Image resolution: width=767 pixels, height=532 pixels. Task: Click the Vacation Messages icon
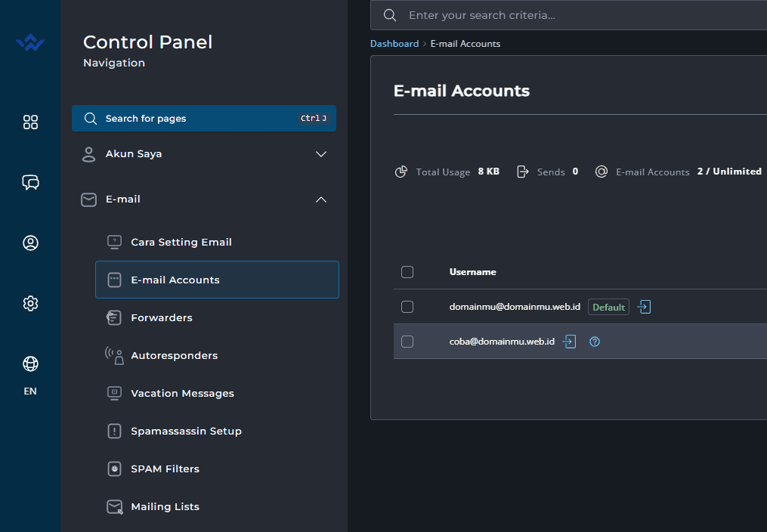click(114, 393)
